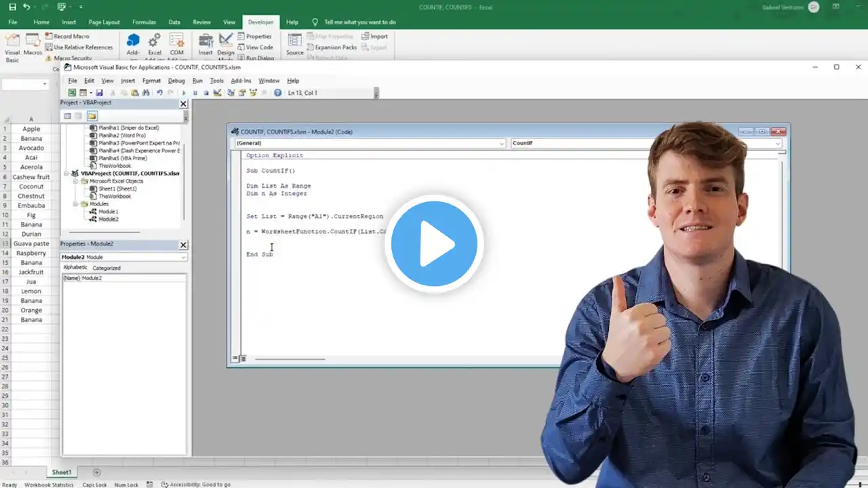Switch to the Page Layout tab

104,22
